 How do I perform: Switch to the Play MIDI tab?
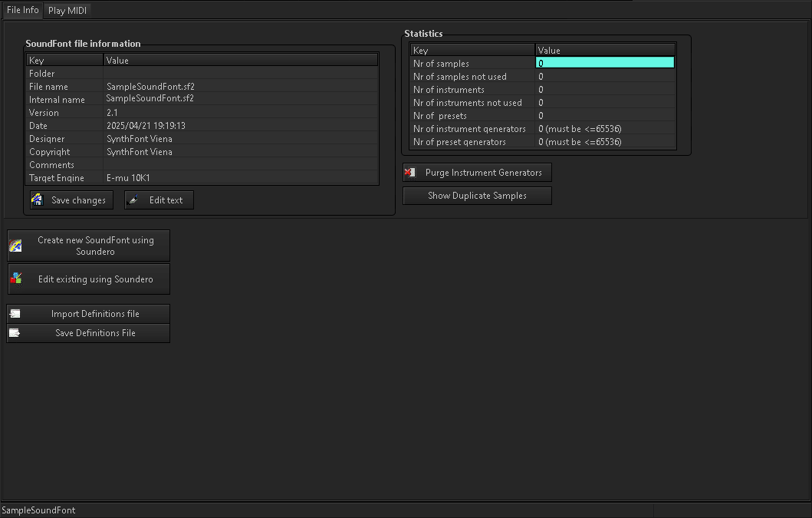(x=67, y=10)
